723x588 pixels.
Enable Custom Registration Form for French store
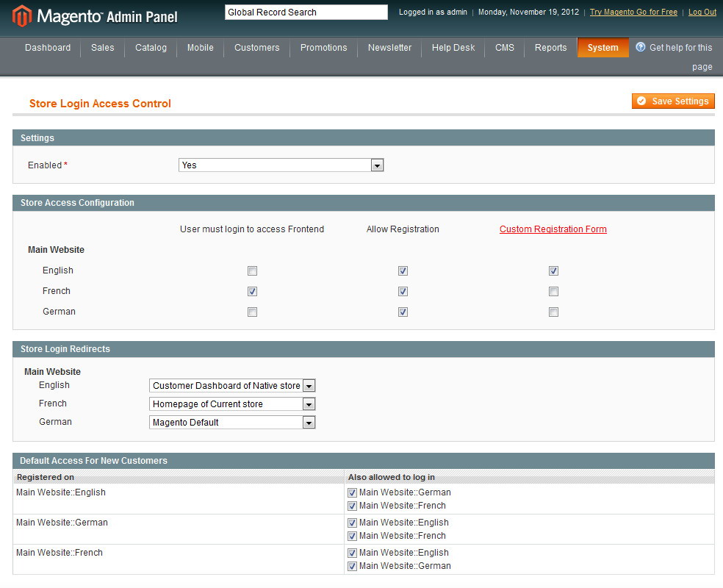[553, 291]
